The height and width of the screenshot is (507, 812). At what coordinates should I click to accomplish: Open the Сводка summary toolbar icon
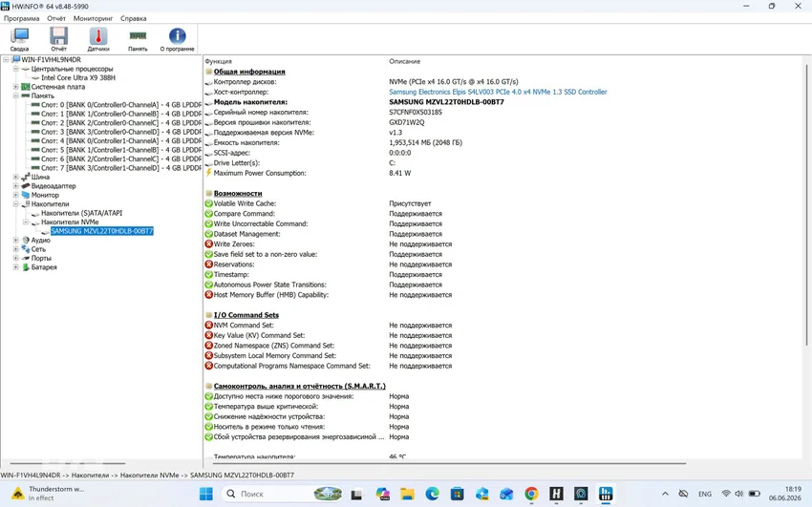click(19, 39)
